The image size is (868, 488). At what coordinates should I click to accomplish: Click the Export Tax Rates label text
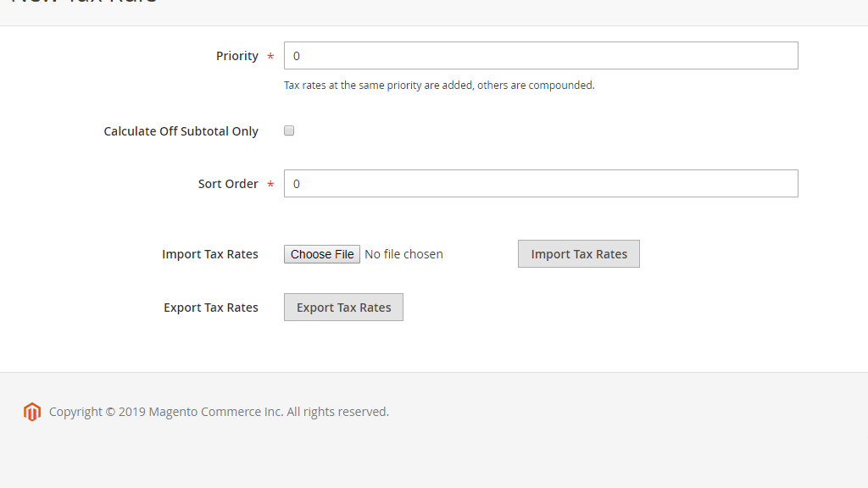[x=210, y=307]
